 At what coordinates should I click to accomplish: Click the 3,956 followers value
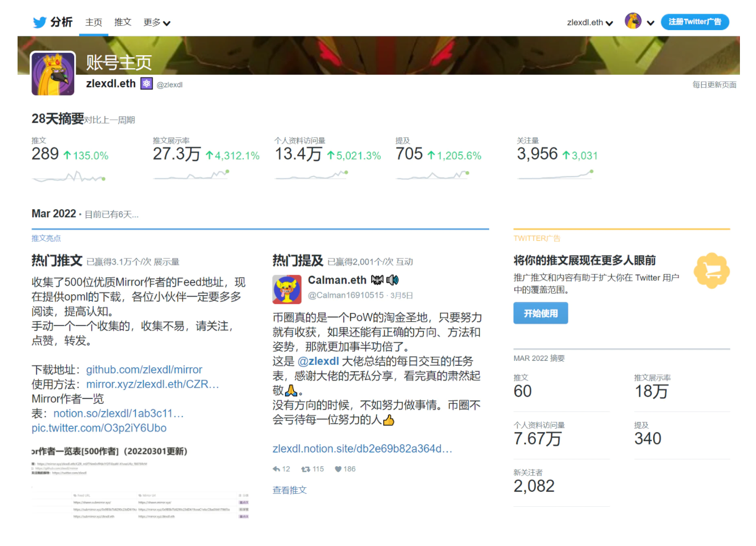(x=537, y=154)
